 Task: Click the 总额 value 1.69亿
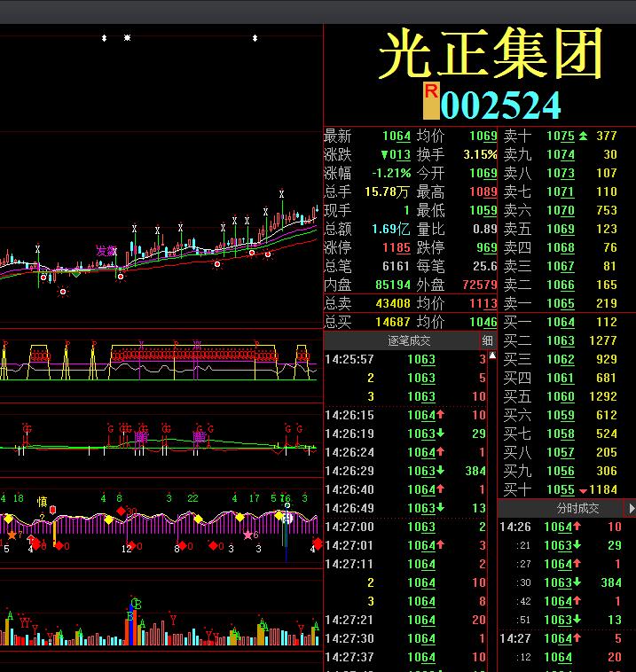[390, 229]
